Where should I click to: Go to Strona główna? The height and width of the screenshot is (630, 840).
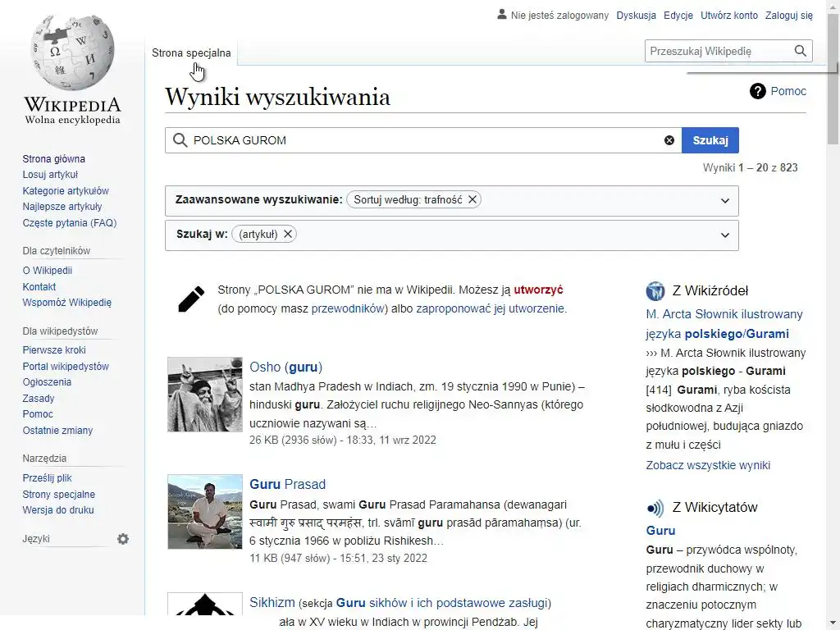point(53,158)
